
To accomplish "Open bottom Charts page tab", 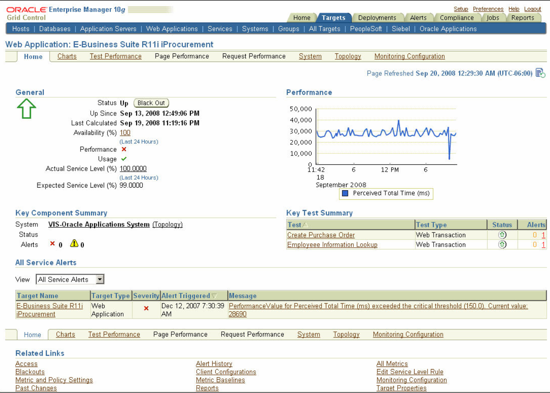I will point(65,334).
